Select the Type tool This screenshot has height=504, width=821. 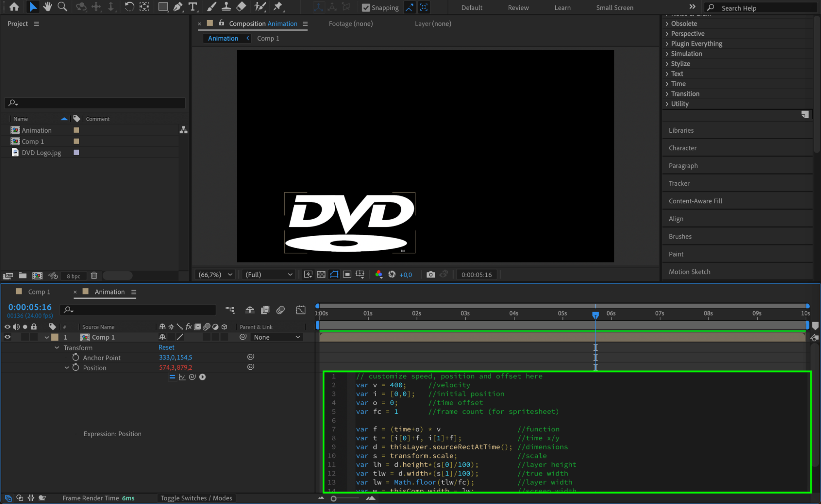pos(192,7)
